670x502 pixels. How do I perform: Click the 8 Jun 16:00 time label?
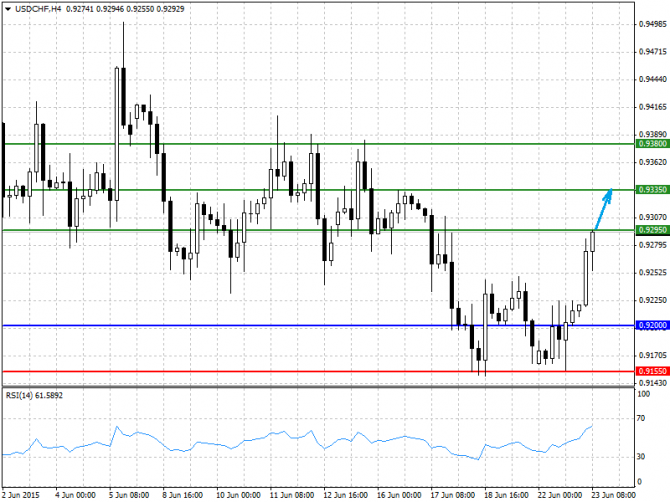coord(182,495)
